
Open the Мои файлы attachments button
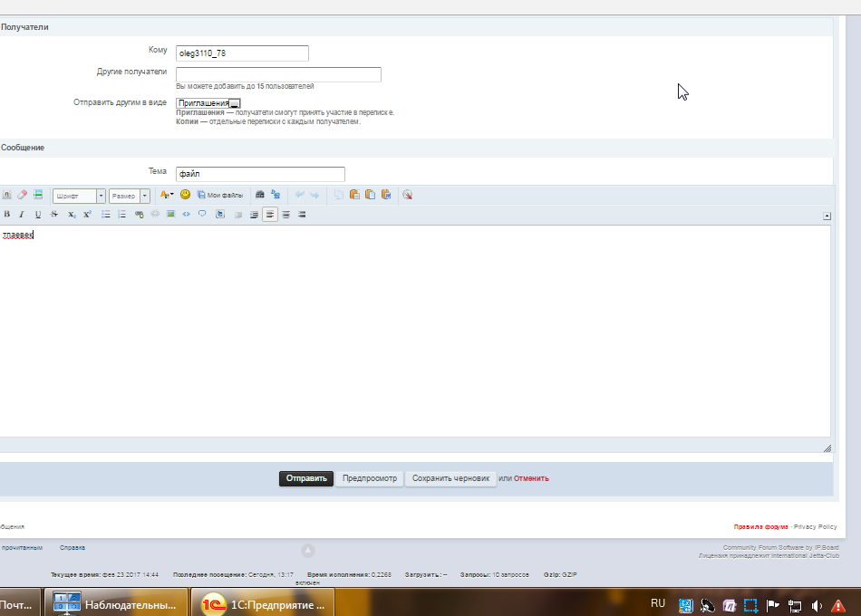click(x=220, y=195)
